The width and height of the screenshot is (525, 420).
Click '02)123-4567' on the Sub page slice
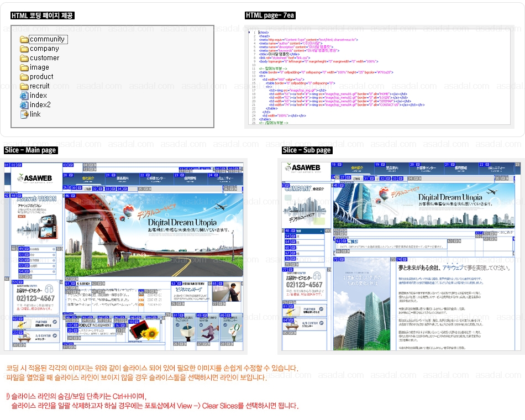304,285
